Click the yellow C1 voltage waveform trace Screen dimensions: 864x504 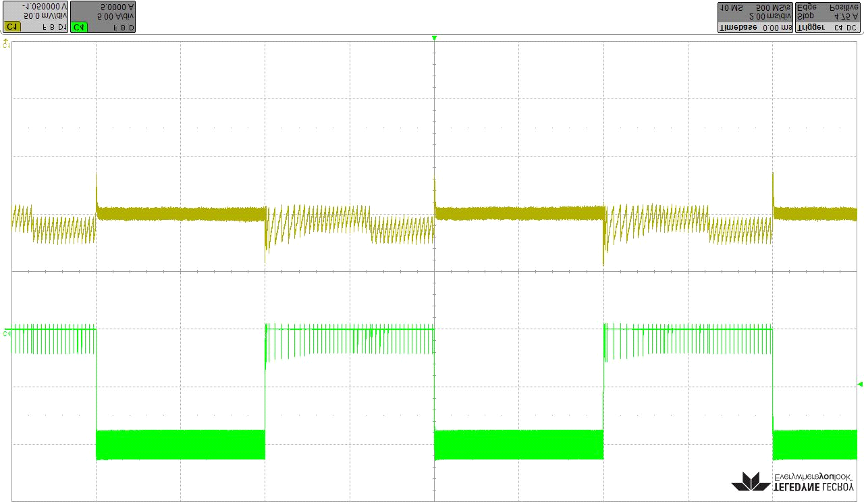click(x=181, y=214)
